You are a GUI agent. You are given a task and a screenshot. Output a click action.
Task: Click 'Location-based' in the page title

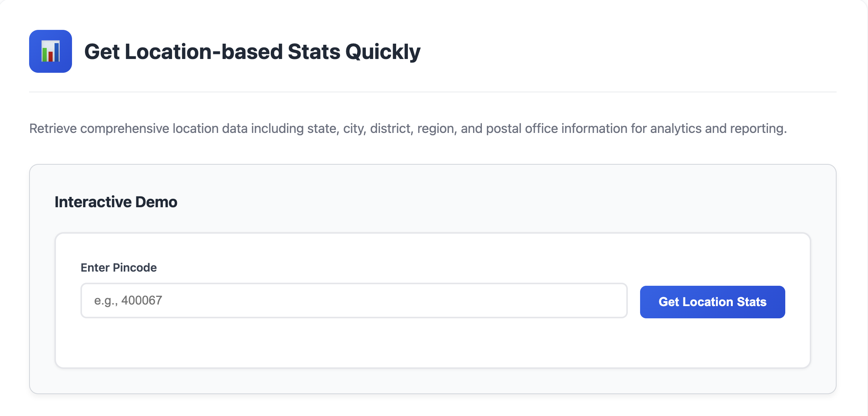click(x=203, y=52)
